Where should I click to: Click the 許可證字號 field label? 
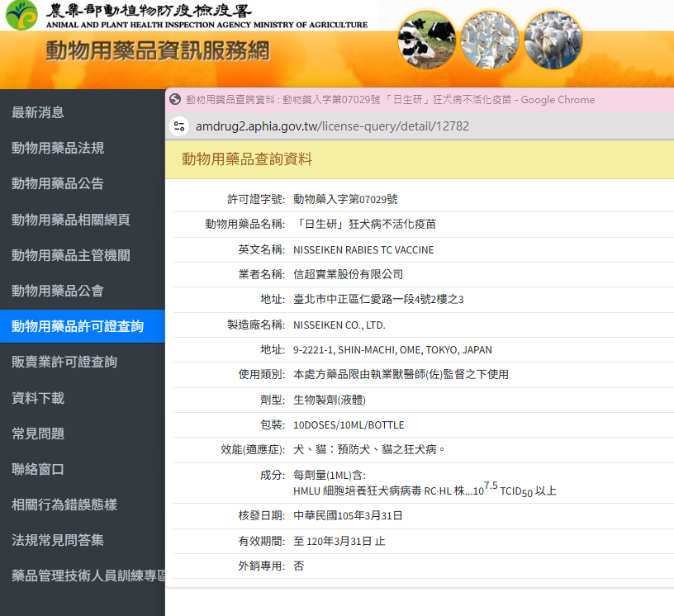[x=256, y=199]
